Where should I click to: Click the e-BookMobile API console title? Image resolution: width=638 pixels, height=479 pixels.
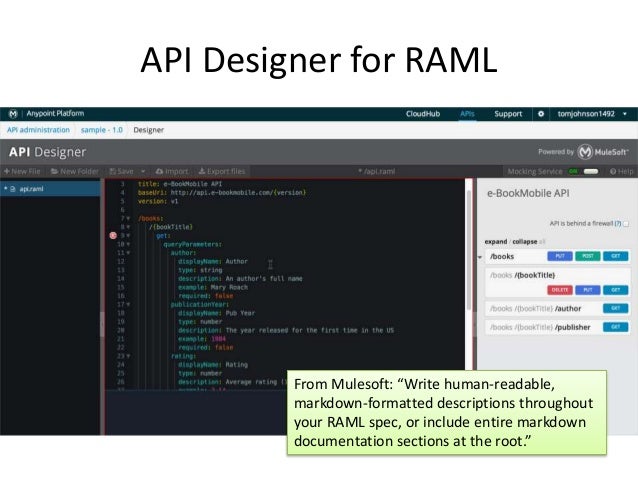click(528, 193)
